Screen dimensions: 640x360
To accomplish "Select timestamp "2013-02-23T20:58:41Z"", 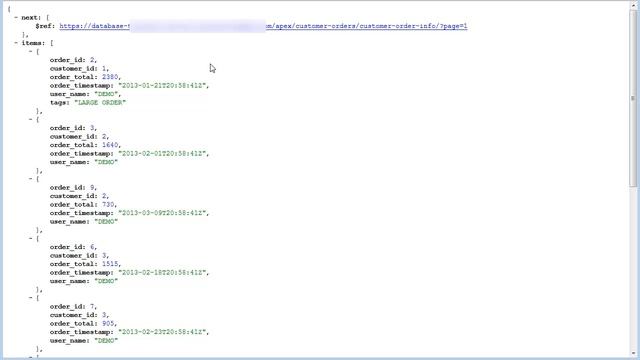I will (x=162, y=333).
